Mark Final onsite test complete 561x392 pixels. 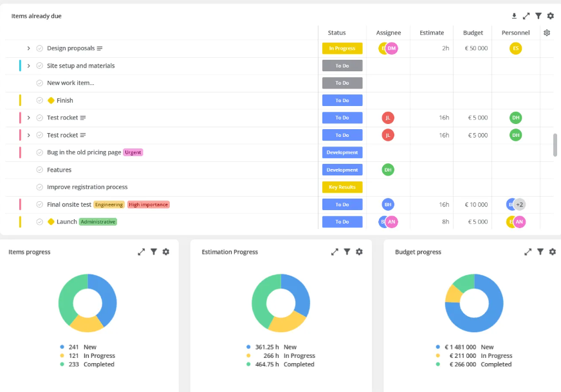click(39, 204)
